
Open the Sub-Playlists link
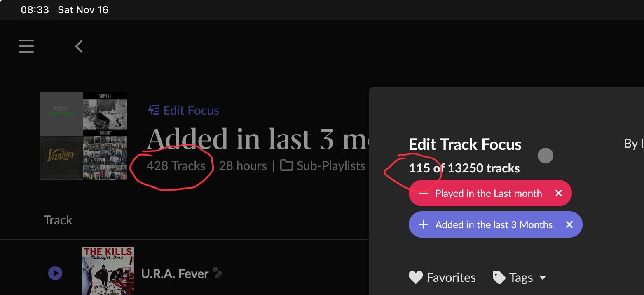pyautogui.click(x=331, y=166)
